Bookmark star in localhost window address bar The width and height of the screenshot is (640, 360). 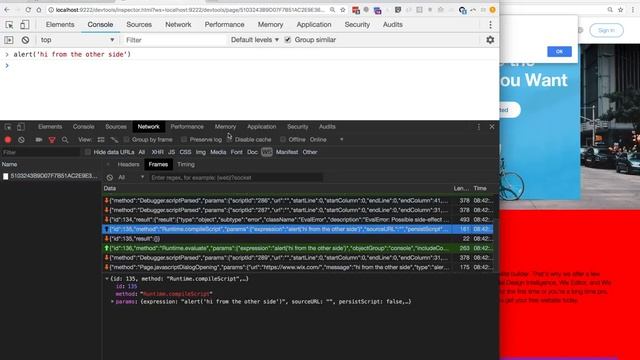(343, 10)
